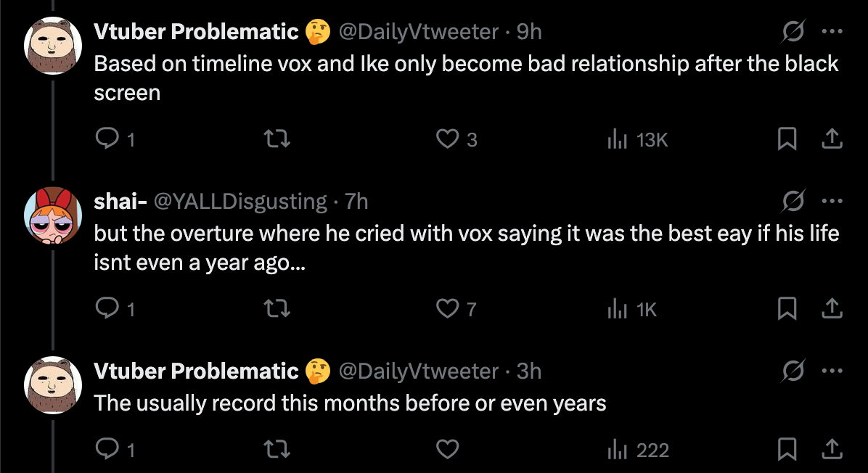The image size is (868, 473).
Task: Reply to shai-'s tweet
Action: pyautogui.click(x=107, y=309)
